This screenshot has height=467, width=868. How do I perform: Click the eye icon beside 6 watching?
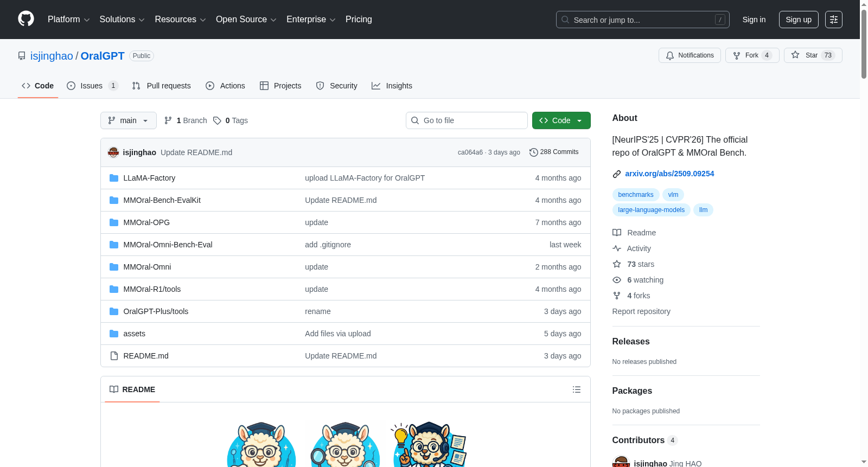point(617,280)
